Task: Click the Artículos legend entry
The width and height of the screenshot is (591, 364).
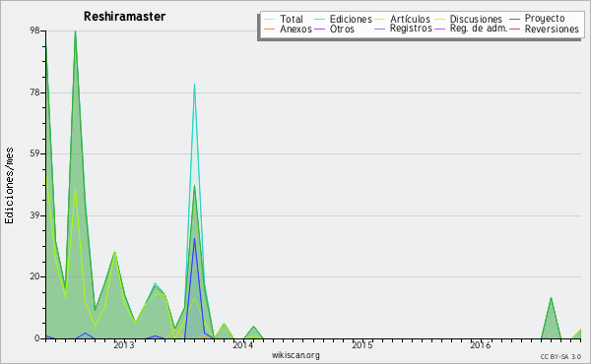Action: (410, 19)
